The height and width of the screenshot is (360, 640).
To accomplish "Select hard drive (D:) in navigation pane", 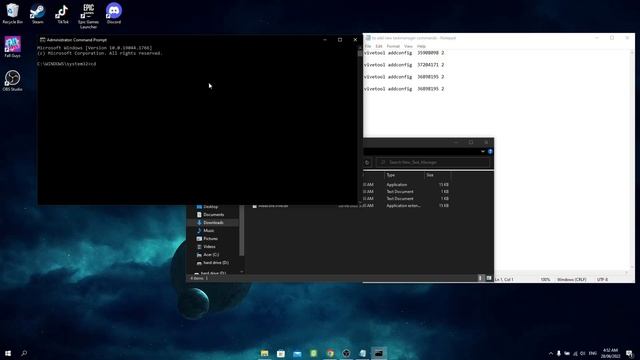I will point(215,263).
